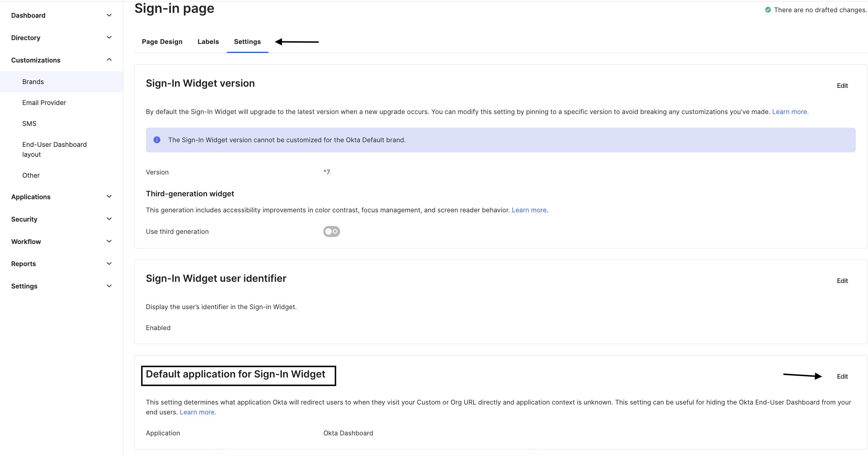The width and height of the screenshot is (868, 456).
Task: Expand the Directory menu chevron
Action: pos(109,38)
